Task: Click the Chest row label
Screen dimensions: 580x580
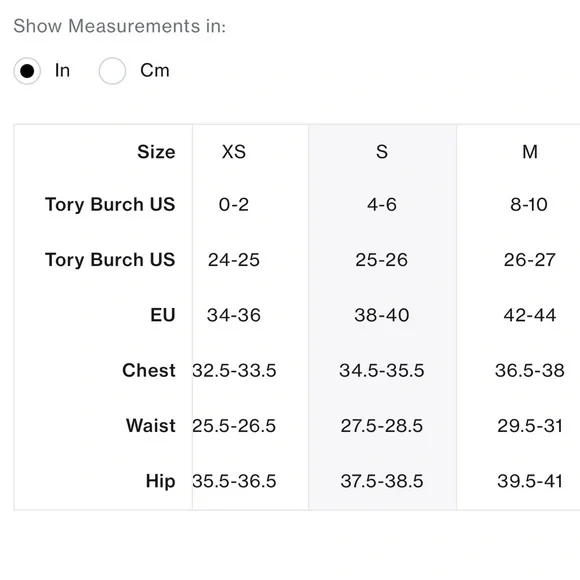Action: point(149,370)
